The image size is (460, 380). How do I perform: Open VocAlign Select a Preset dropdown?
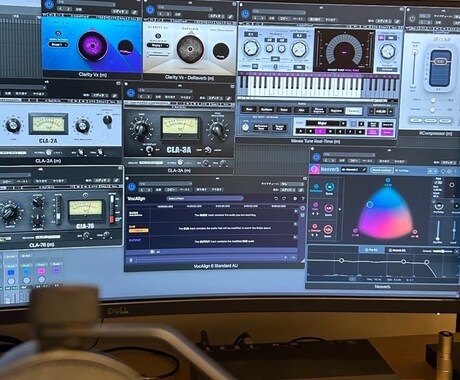coord(205,198)
